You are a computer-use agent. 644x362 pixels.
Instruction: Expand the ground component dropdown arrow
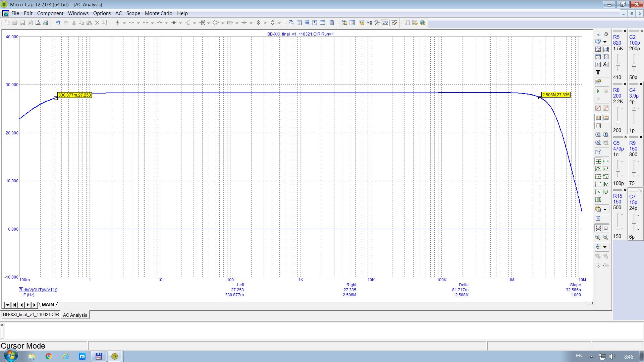[x=124, y=23]
